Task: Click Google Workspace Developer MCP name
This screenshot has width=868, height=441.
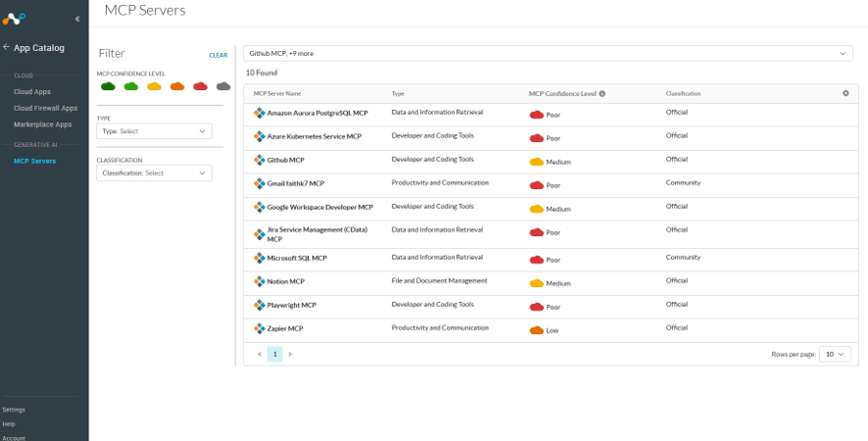Action: click(320, 207)
